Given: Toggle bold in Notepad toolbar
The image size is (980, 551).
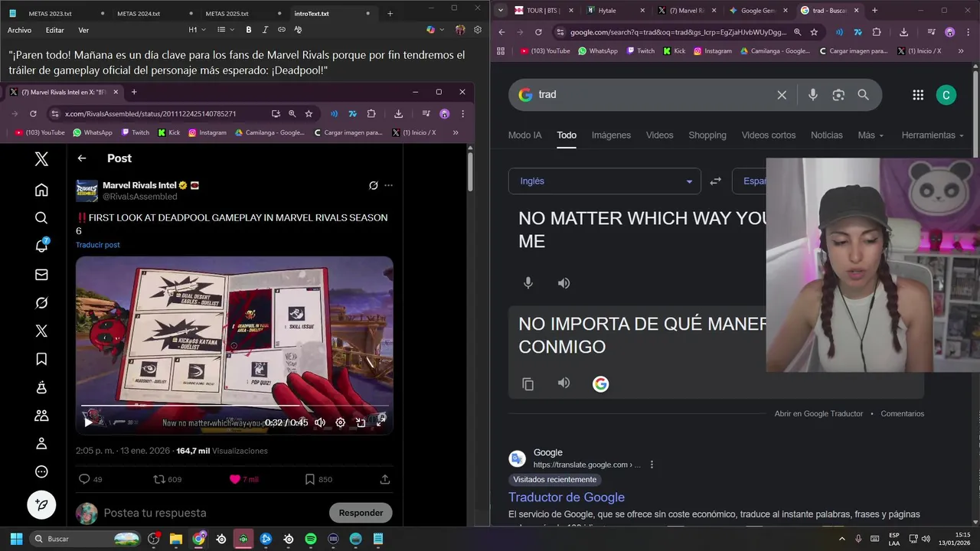Looking at the screenshot, I should (x=249, y=30).
